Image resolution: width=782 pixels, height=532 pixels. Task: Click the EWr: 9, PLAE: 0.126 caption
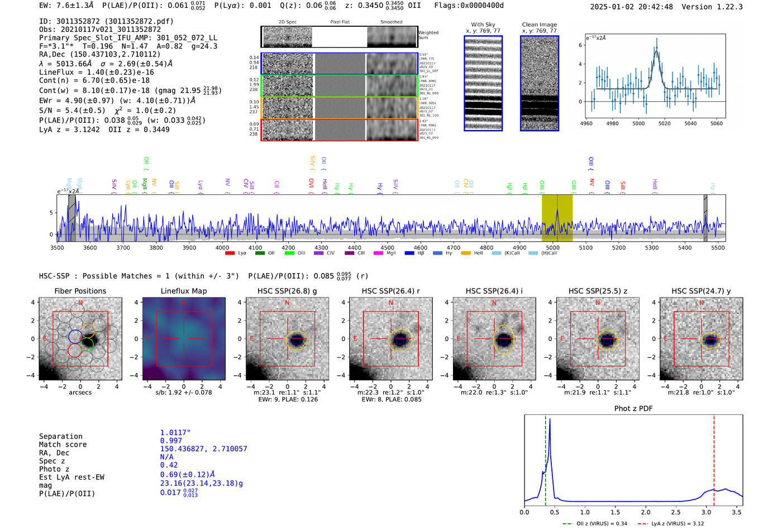[x=288, y=399]
